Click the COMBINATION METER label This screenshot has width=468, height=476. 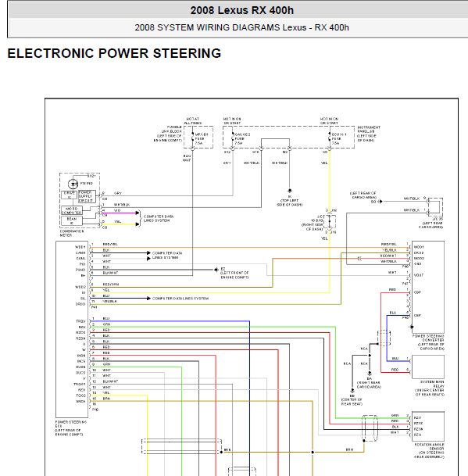tap(72, 233)
